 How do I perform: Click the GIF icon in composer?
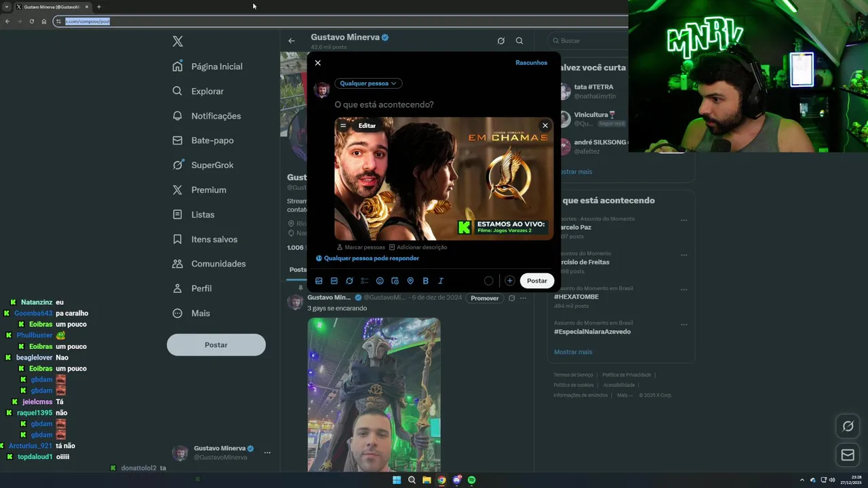(x=334, y=281)
